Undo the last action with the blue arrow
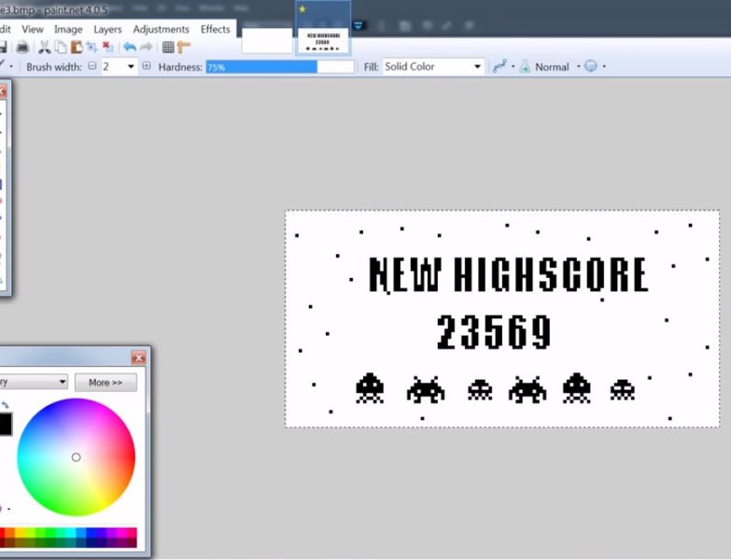The height and width of the screenshot is (560, 731). point(130,47)
